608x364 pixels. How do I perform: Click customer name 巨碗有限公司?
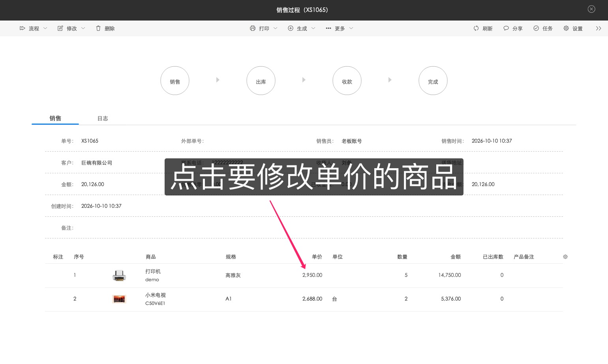[x=97, y=163]
